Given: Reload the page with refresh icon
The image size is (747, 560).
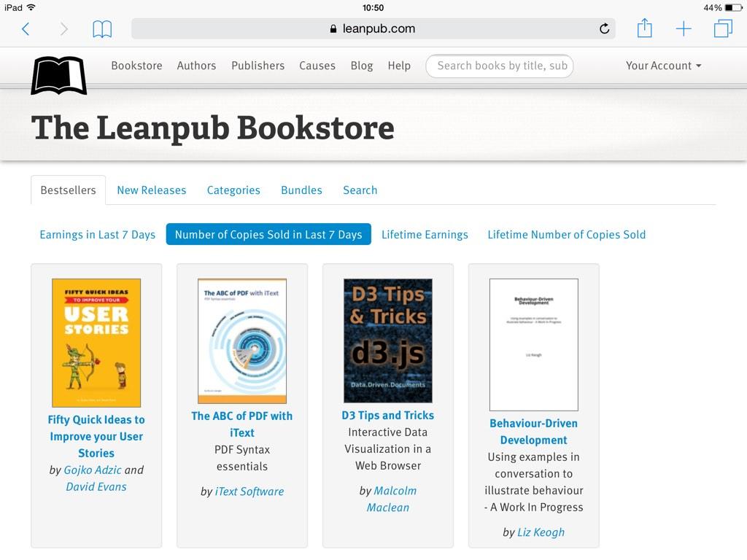Looking at the screenshot, I should (x=604, y=28).
